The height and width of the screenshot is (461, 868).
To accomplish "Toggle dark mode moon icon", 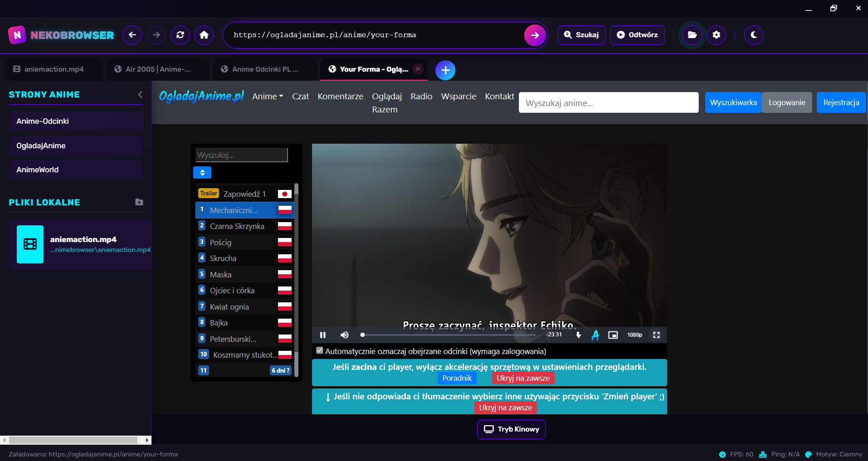I will pyautogui.click(x=754, y=35).
